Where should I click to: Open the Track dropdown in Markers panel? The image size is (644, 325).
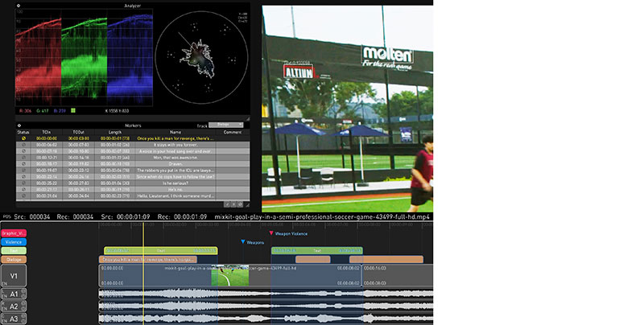click(x=224, y=125)
